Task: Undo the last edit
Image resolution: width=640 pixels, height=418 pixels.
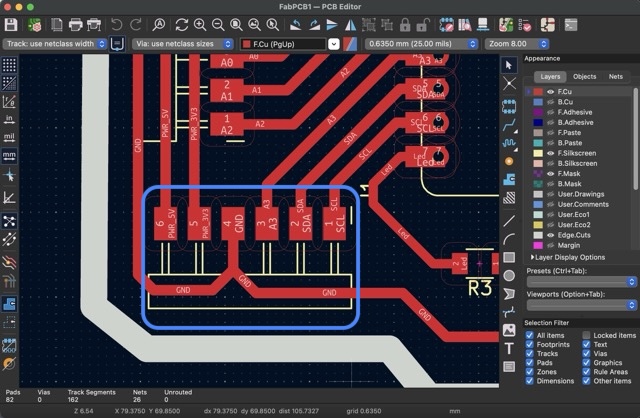Action: click(x=117, y=25)
